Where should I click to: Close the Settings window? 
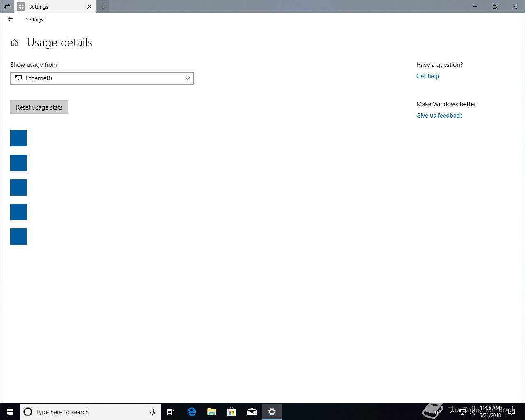(x=515, y=7)
